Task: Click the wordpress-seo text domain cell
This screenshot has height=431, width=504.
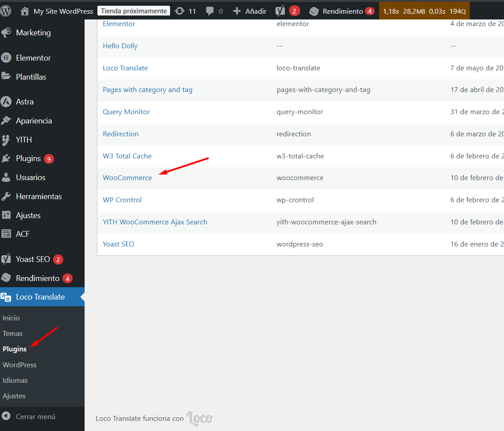Action: pyautogui.click(x=300, y=244)
